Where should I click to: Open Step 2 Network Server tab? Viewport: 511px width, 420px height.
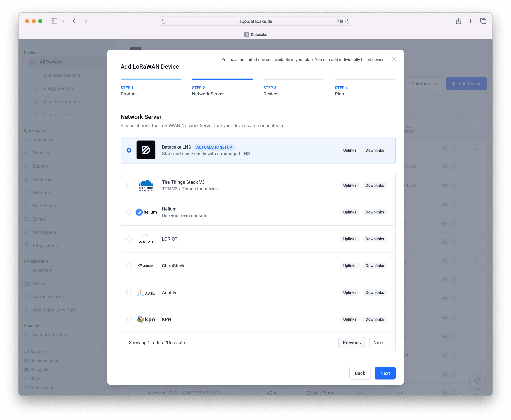click(222, 88)
